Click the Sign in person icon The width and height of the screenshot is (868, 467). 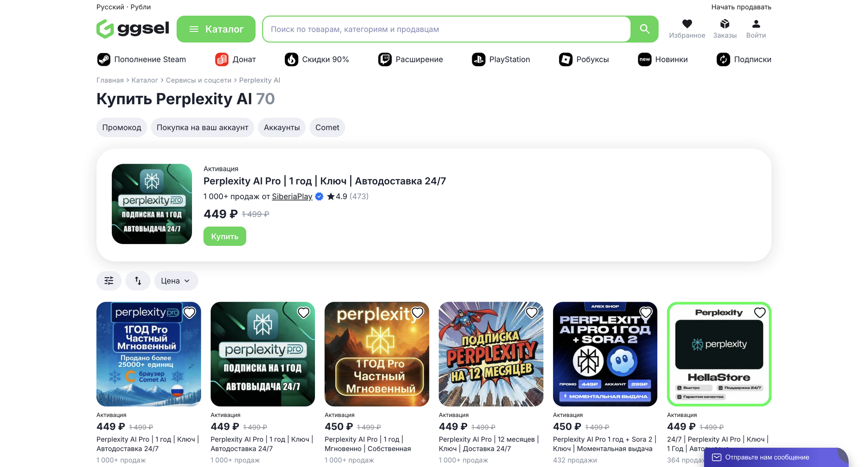(756, 24)
